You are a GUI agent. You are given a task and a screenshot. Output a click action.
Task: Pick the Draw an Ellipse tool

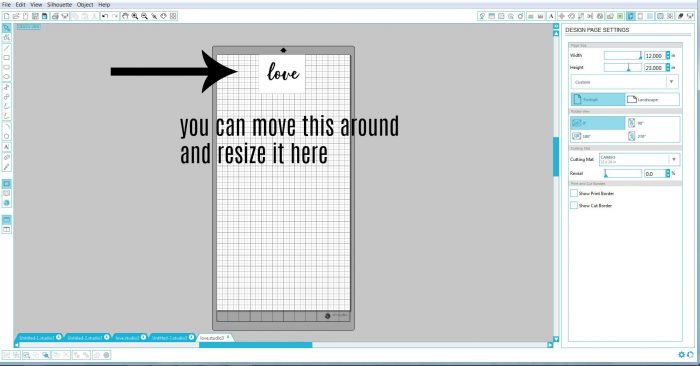[x=6, y=77]
